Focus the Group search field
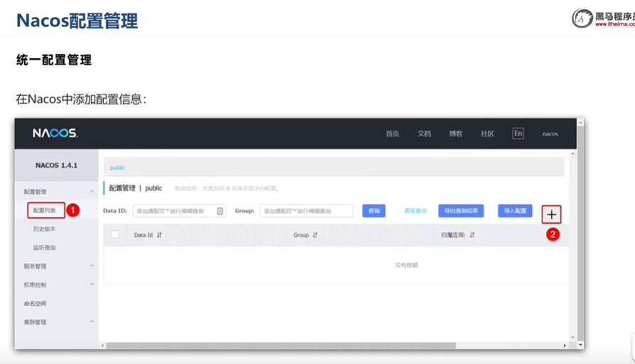The height and width of the screenshot is (364, 635). [306, 211]
